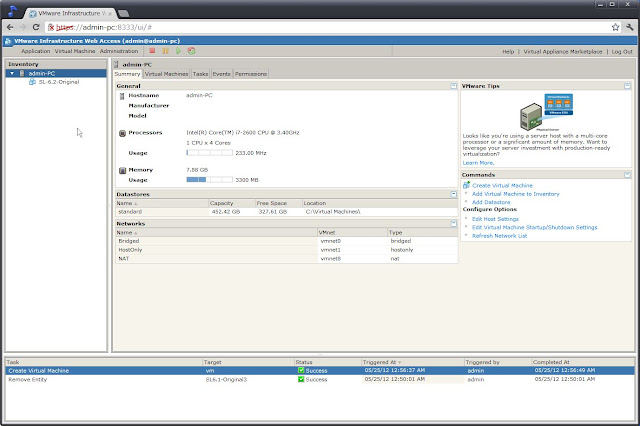Click the Add Datastore command
The image size is (640, 426).
(x=491, y=202)
